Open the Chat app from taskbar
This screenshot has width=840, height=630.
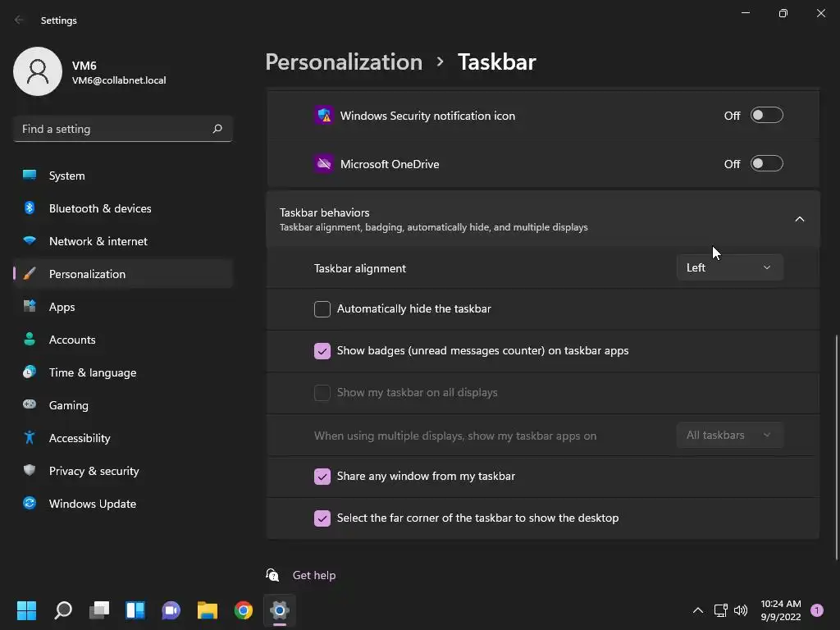tap(171, 609)
